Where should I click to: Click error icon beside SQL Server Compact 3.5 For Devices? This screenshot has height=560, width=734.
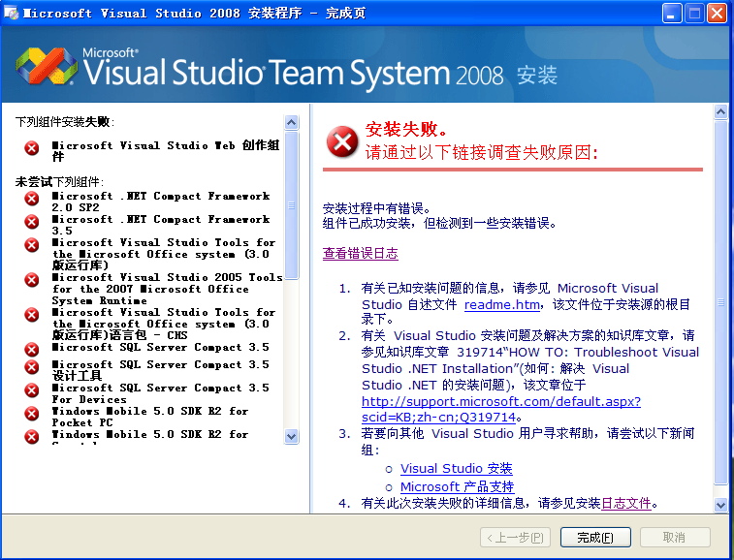click(32, 390)
